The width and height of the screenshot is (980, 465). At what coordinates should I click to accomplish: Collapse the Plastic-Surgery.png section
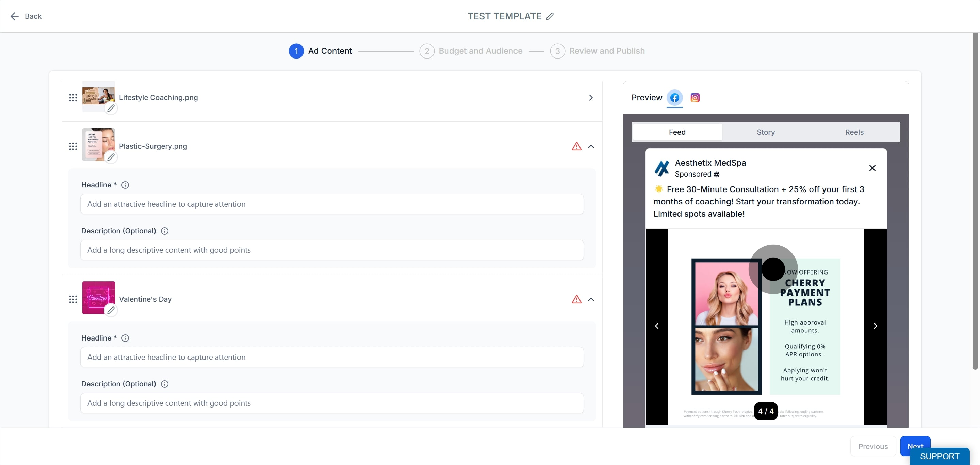591,146
